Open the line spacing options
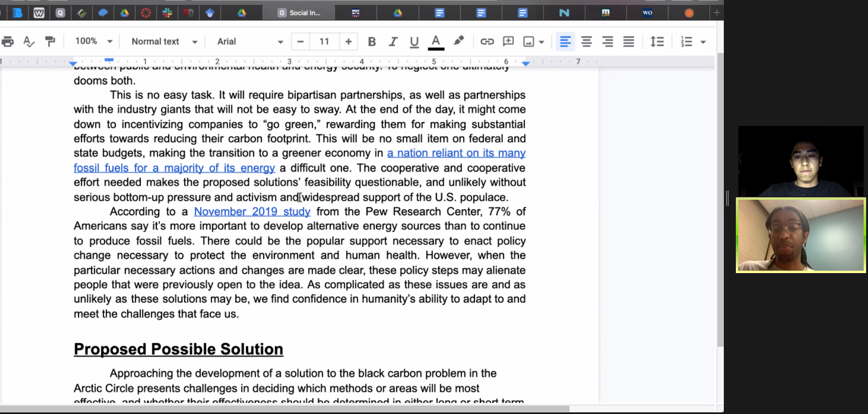Viewport: 868px width, 414px height. [x=657, y=41]
